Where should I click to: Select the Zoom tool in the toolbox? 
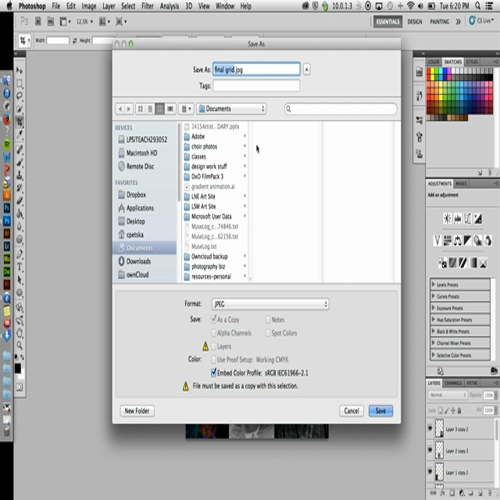[x=20, y=345]
